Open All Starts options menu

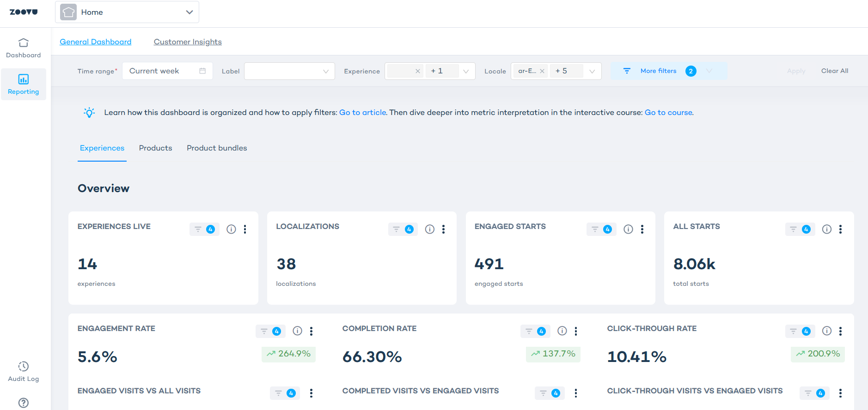(840, 229)
